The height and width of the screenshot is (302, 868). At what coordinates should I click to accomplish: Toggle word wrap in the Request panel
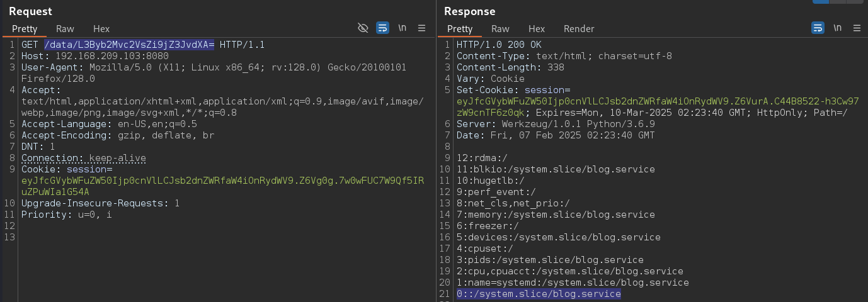click(x=382, y=28)
